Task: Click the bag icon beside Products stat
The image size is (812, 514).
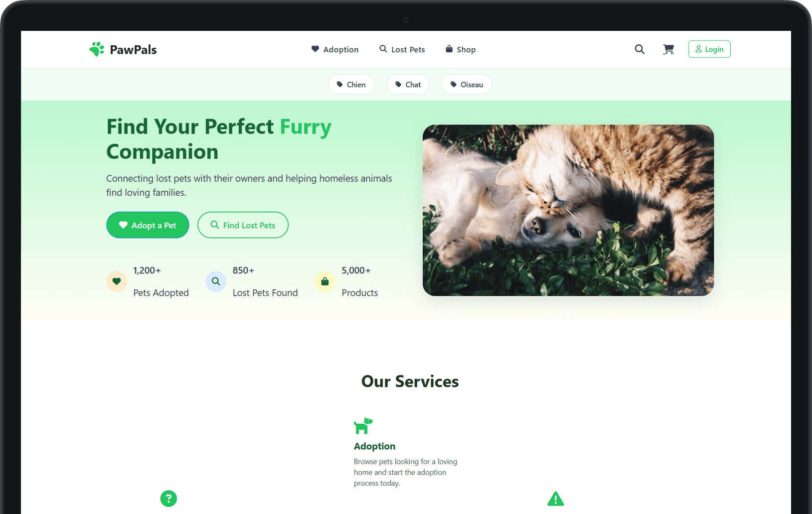Action: point(325,281)
